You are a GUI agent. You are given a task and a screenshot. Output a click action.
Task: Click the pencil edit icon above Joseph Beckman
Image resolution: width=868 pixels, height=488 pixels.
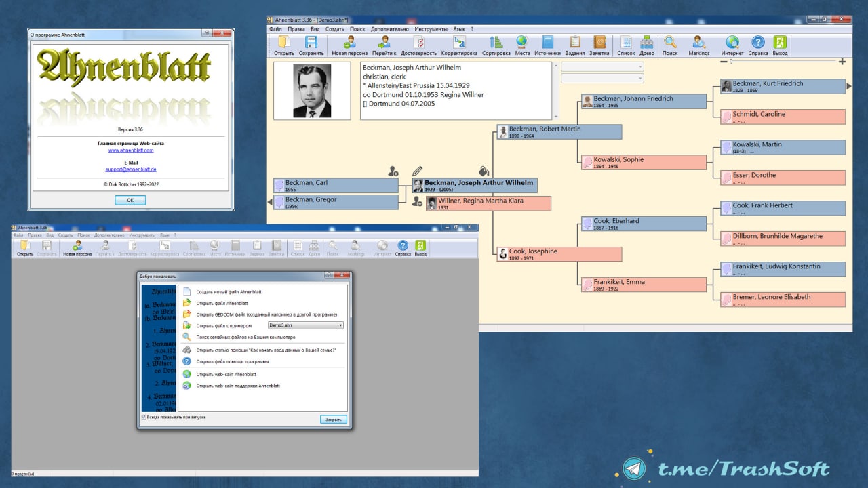(417, 171)
